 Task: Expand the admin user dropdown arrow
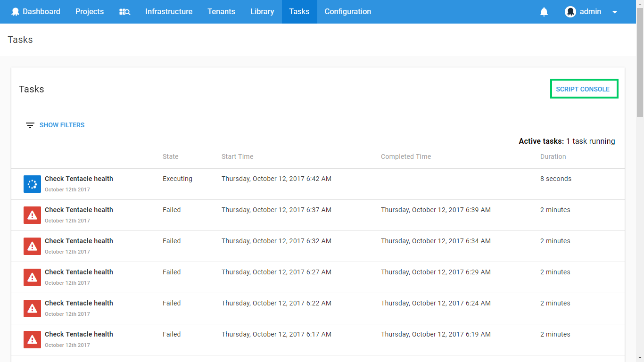click(615, 12)
